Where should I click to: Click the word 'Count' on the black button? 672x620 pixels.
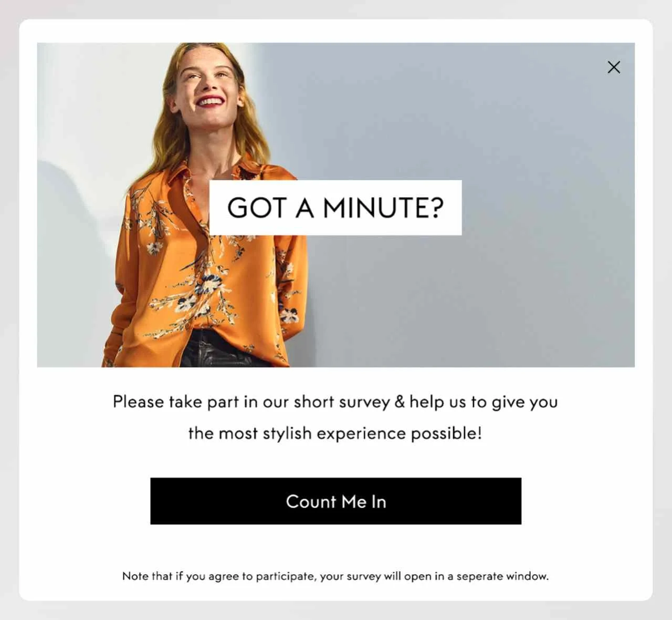click(311, 501)
